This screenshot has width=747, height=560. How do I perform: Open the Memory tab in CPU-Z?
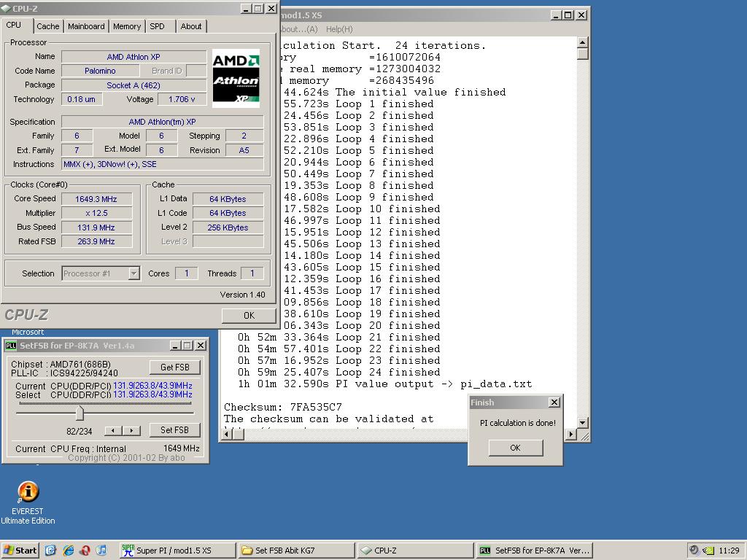(x=127, y=26)
